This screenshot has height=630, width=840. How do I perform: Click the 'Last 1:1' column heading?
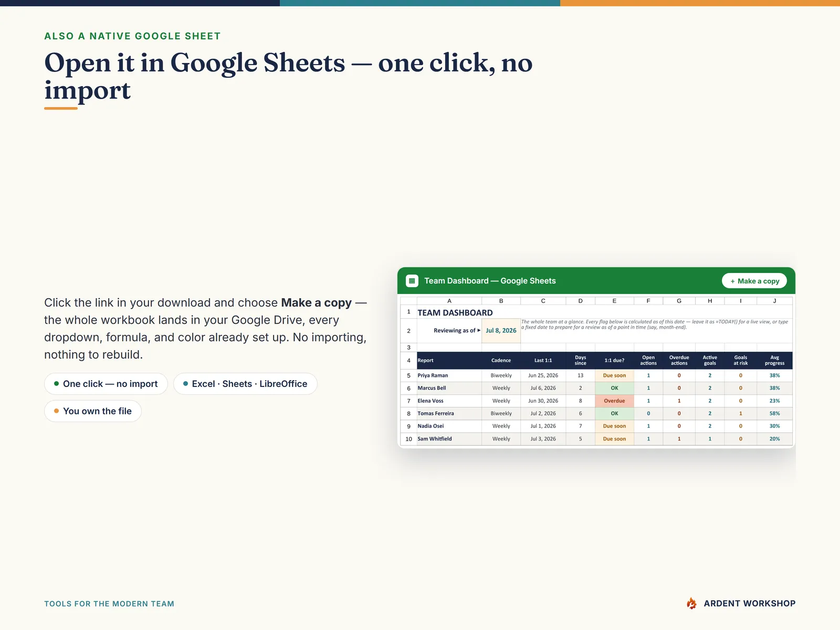[543, 361]
